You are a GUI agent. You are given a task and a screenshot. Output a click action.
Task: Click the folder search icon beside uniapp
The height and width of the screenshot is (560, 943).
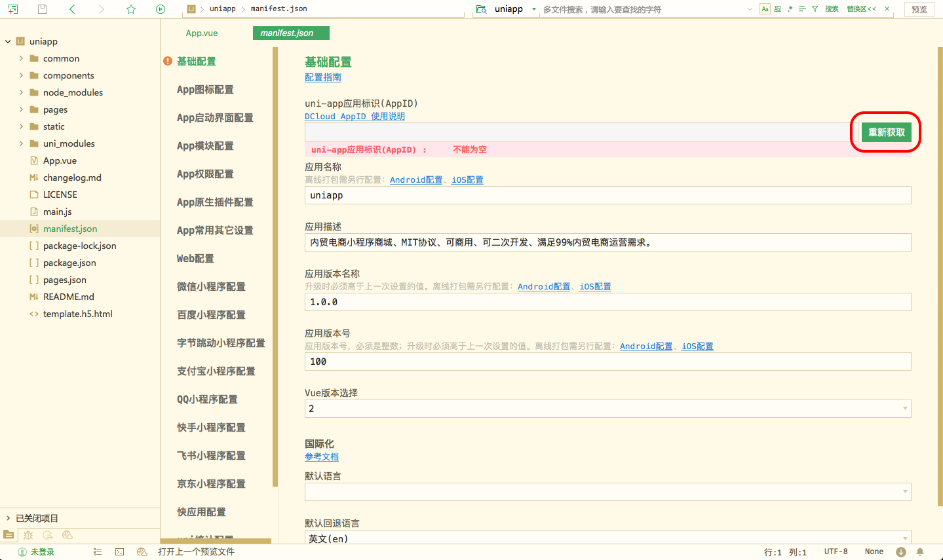point(482,9)
